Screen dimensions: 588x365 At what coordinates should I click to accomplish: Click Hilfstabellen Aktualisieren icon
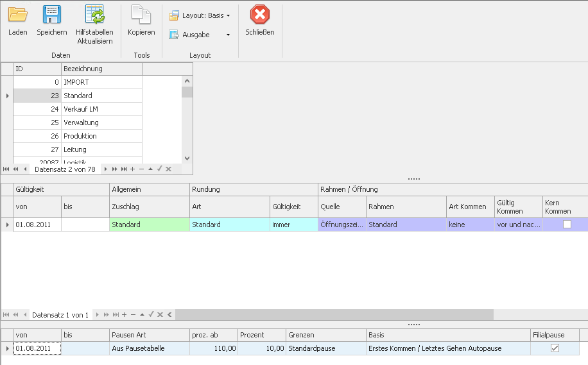(94, 15)
